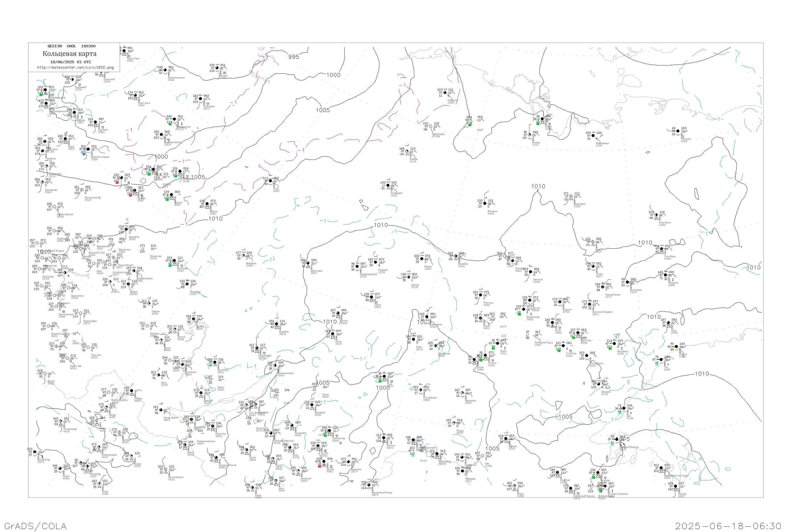The height and width of the screenshot is (532, 798).
Task: Click the Кольцевая карта map title
Action: 69,54
